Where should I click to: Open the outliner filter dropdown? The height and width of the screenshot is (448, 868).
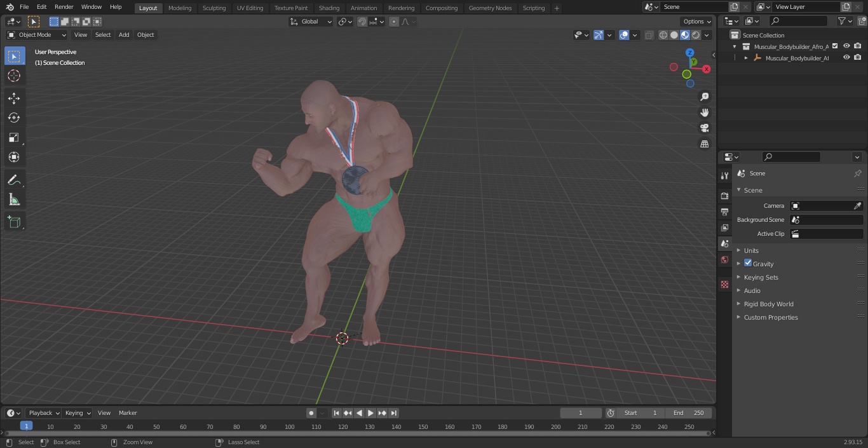845,21
